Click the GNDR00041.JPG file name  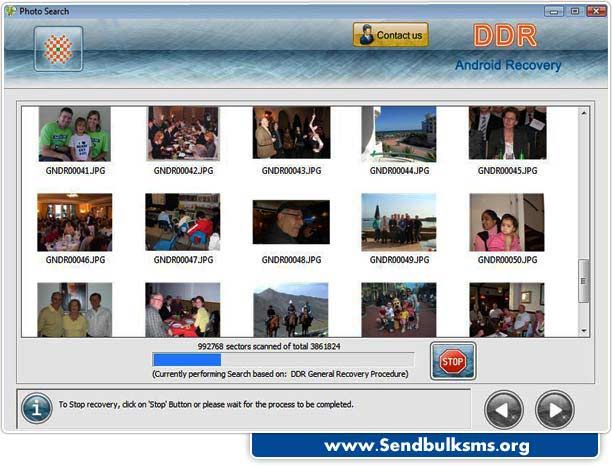pos(75,171)
